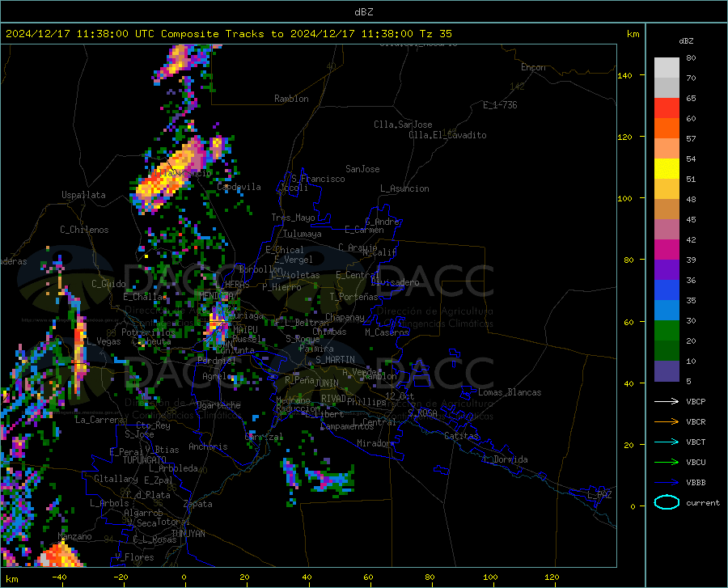Click the cyan VBCT arrow legend icon
The image size is (728, 588).
667,442
